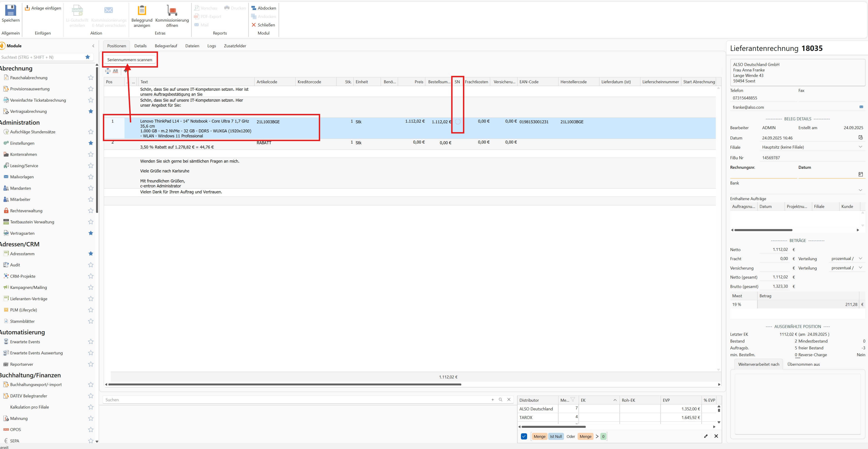Click the Abdocken module icon
The height and width of the screenshot is (449, 868).
coord(254,8)
